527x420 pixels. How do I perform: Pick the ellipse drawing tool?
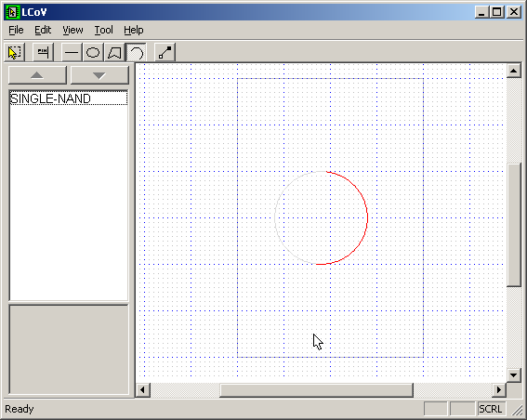point(93,52)
